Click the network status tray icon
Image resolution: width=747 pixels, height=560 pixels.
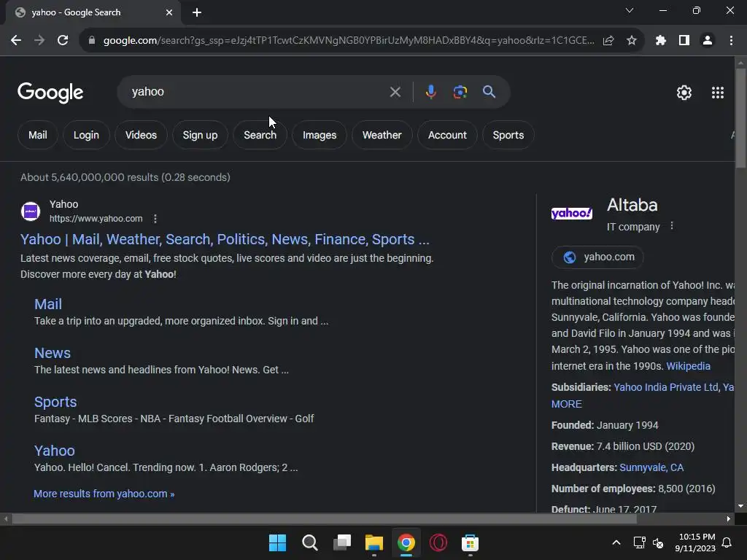click(639, 542)
